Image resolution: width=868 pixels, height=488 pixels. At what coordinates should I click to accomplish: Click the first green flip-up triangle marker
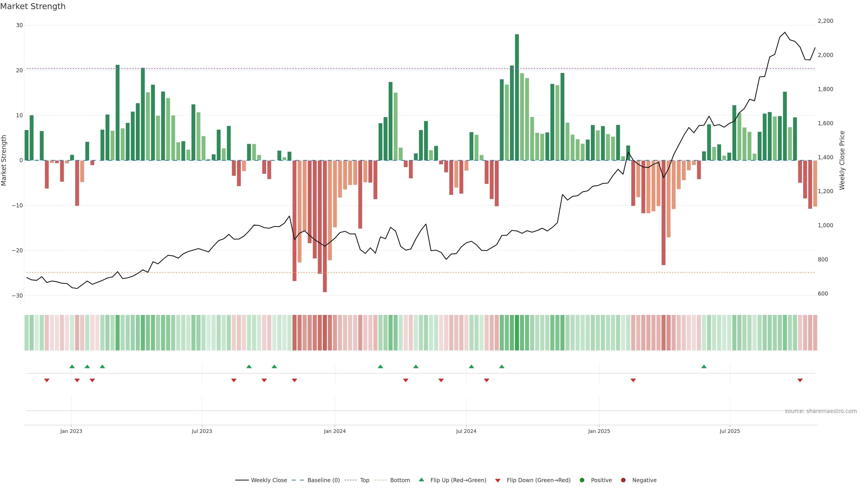(72, 366)
